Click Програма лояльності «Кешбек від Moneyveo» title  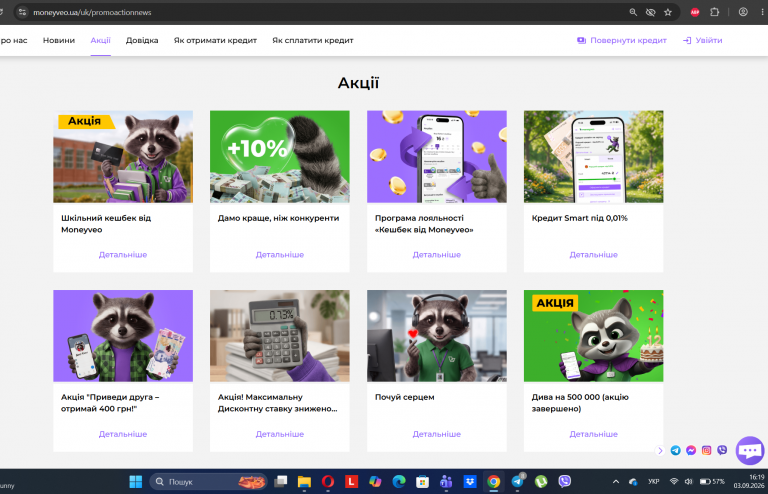coord(424,224)
